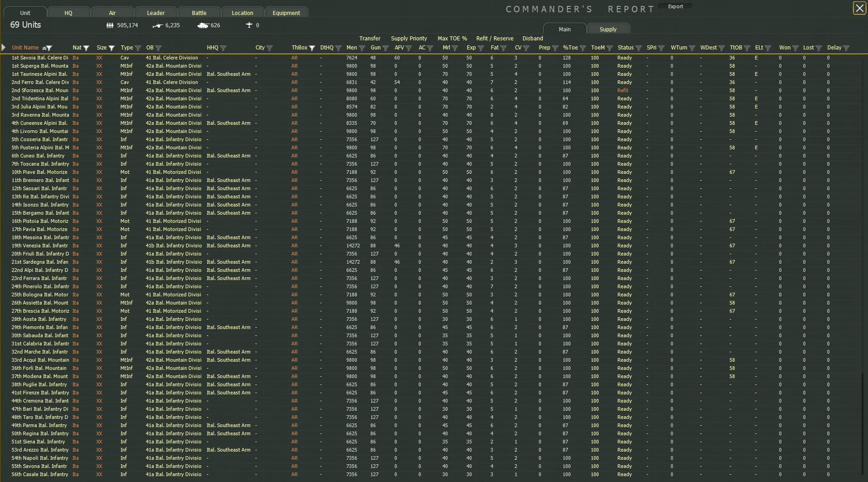The width and height of the screenshot is (868, 482).
Task: Click HHQ Ital. Southeast Arm for 1st Taurinense
Action: click(x=229, y=74)
